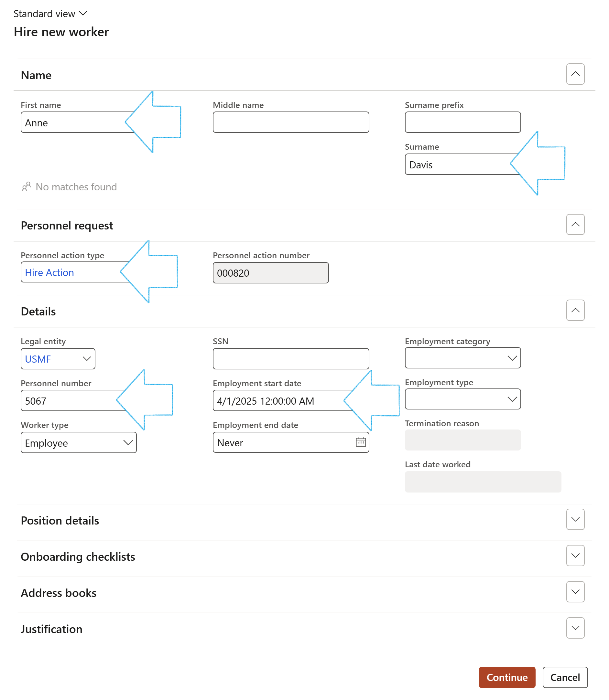Collapse the Name section

click(x=575, y=74)
